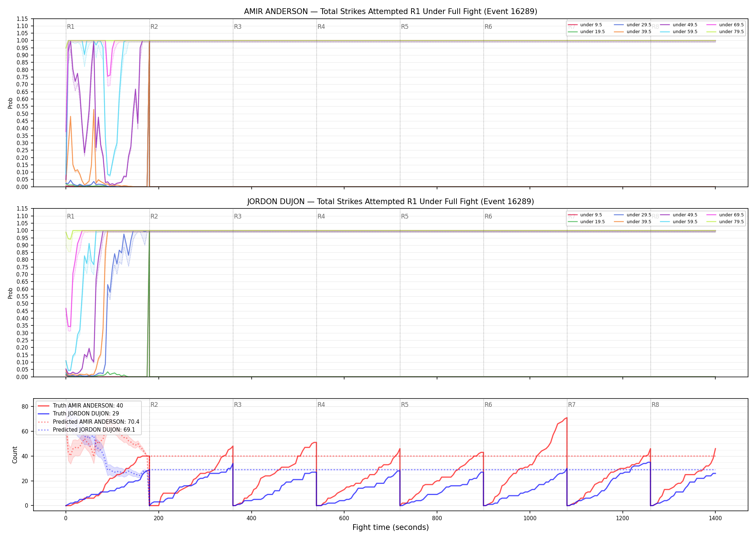756x540 pixels.
Task: Select R5 marker in Amir Anderson chart
Action: (x=405, y=27)
